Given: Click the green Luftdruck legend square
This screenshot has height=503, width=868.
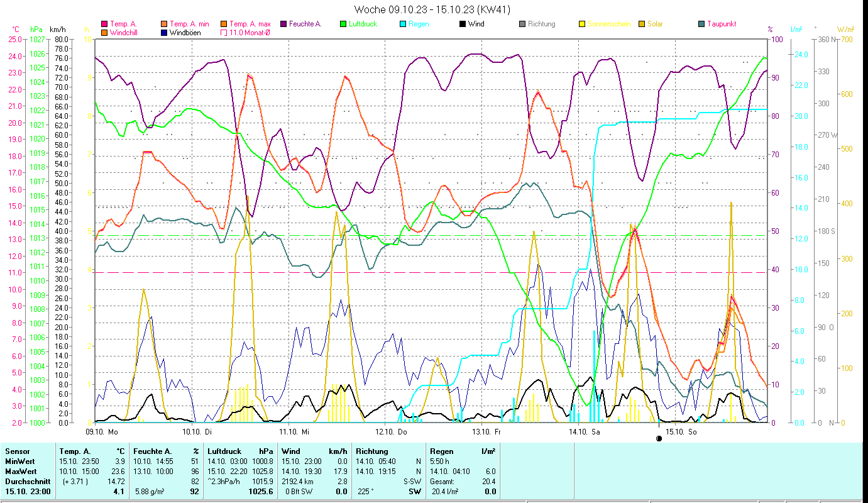Looking at the screenshot, I should point(343,24).
